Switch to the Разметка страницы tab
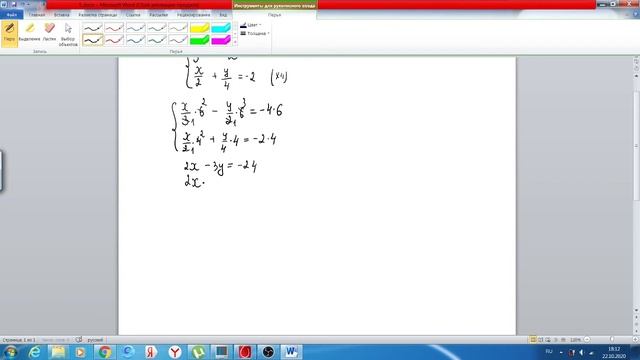Viewport: 640px width, 360px height. coord(98,15)
